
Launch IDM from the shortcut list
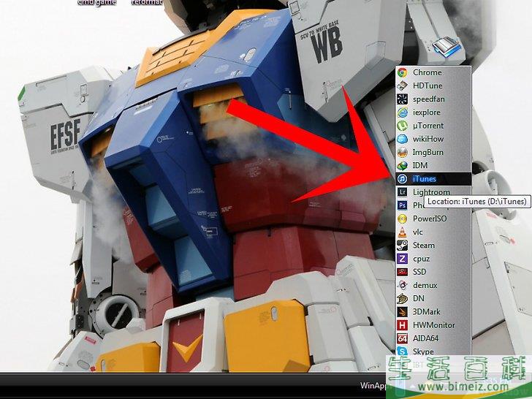click(433, 165)
